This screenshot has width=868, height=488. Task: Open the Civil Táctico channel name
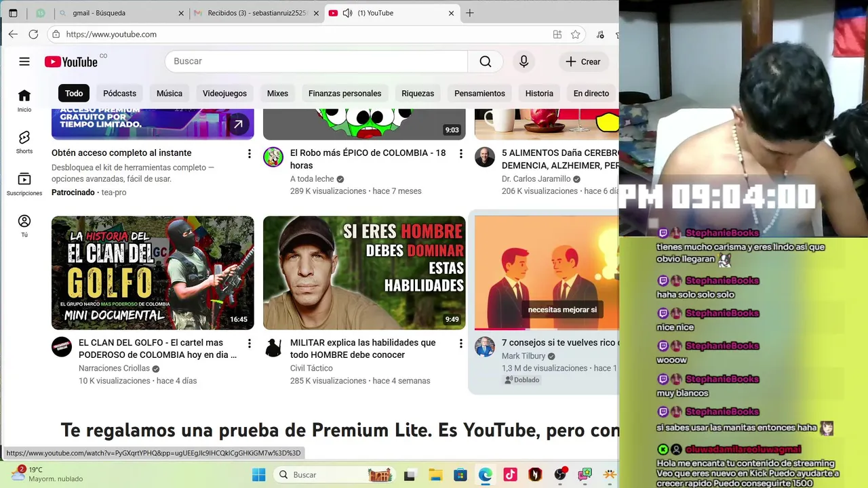311,369
